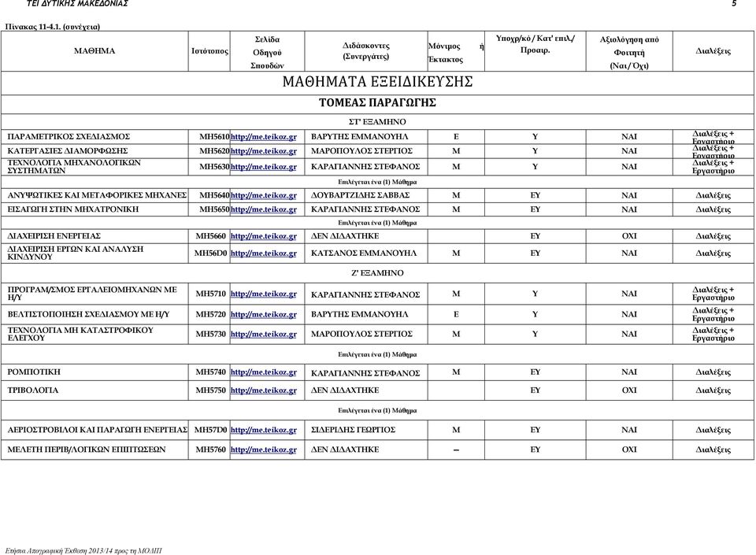Open the teikoz link in the ΔΙΑΧΕΙΡΙΣΗ ΕΝΕΡΓΕΙΑΣ row
The height and width of the screenshot is (555, 756).
click(263, 236)
